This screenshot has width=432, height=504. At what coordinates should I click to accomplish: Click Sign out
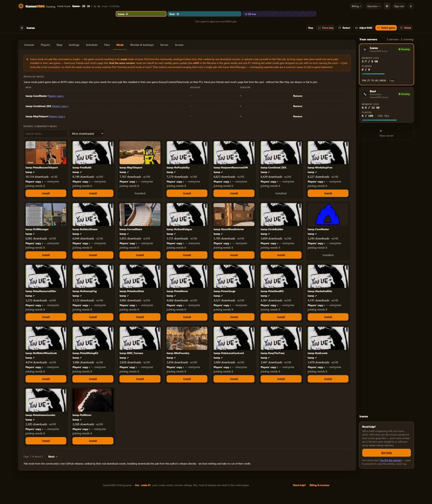399,6
